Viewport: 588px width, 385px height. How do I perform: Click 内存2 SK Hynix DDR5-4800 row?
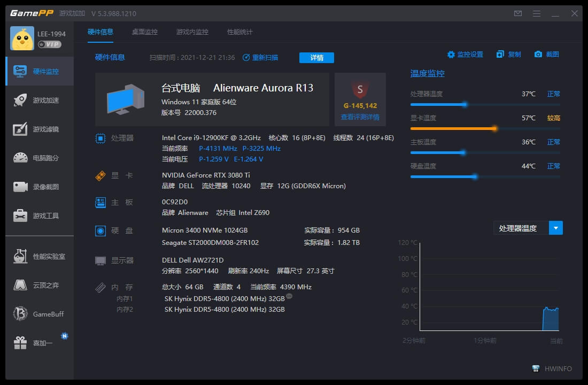coord(225,310)
